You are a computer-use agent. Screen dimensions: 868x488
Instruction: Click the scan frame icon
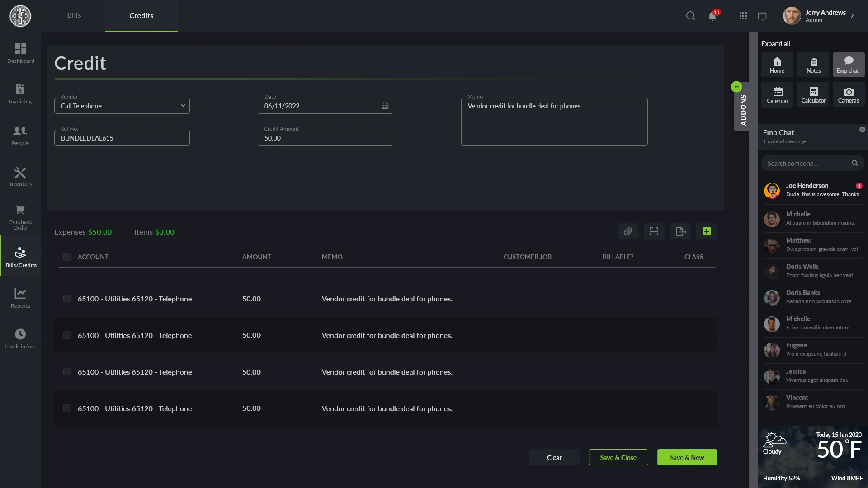[654, 231]
